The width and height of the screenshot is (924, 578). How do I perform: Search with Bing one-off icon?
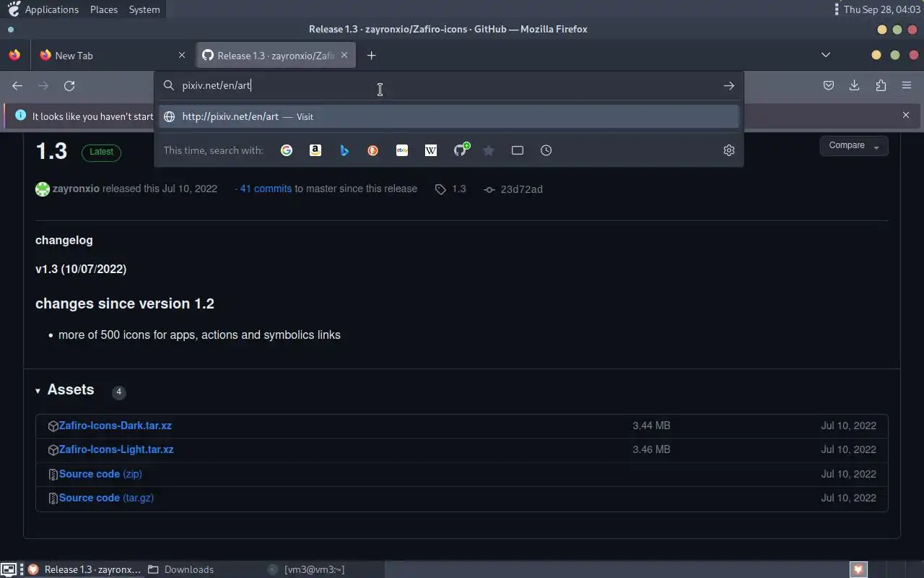344,150
